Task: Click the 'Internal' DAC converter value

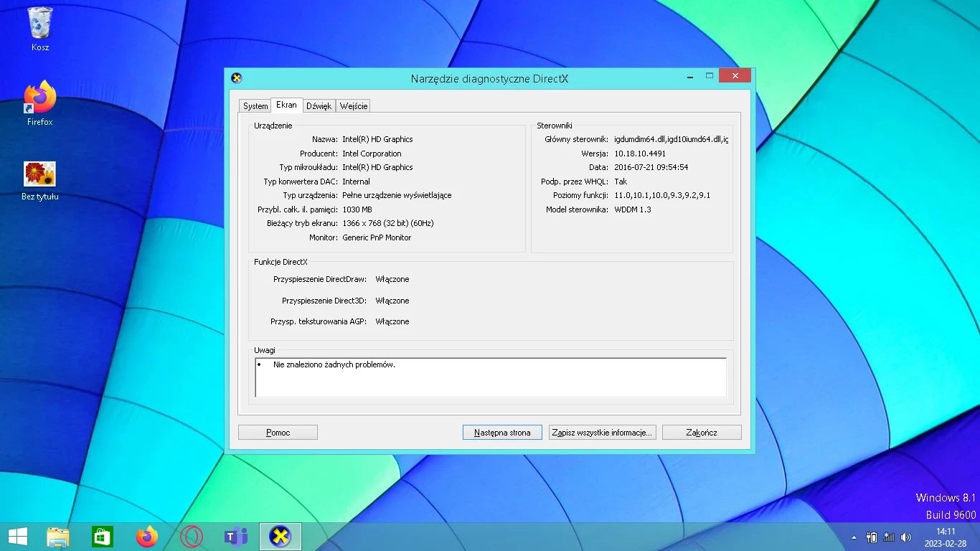Action: click(356, 182)
